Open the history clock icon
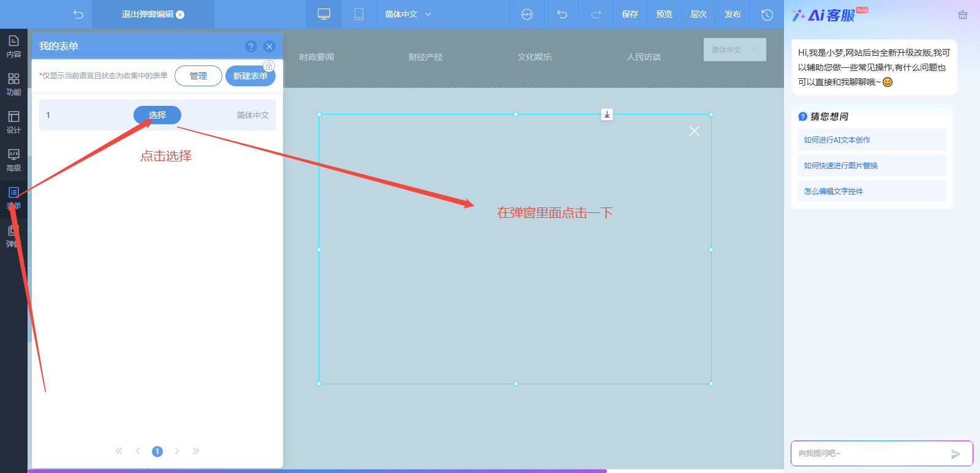Viewport: 980px width, 473px height. 767,14
